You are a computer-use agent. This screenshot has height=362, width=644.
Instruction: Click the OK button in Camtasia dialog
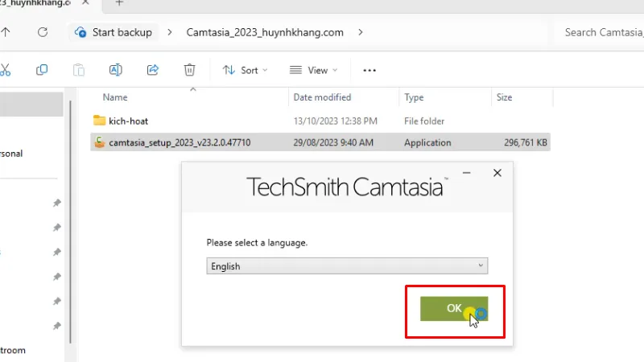click(x=454, y=308)
